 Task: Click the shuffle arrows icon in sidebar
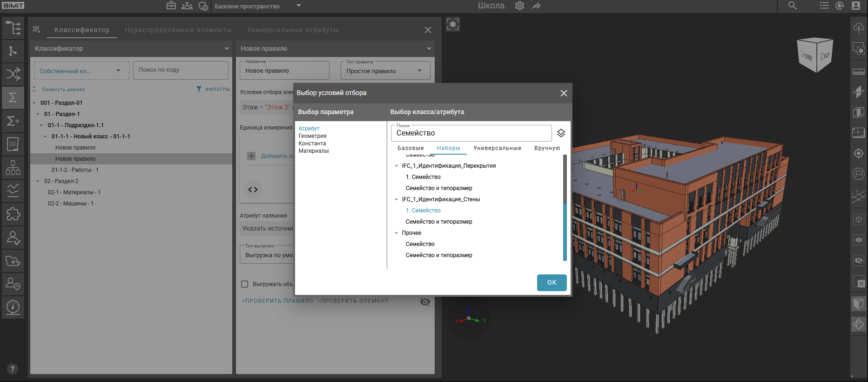click(13, 74)
